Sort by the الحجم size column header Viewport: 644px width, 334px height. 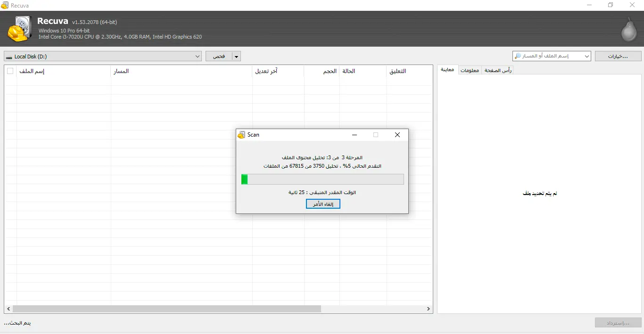click(330, 71)
